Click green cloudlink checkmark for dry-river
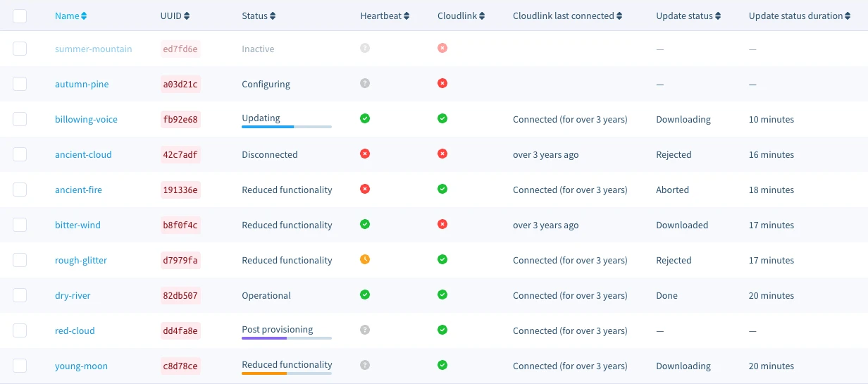 coord(442,295)
